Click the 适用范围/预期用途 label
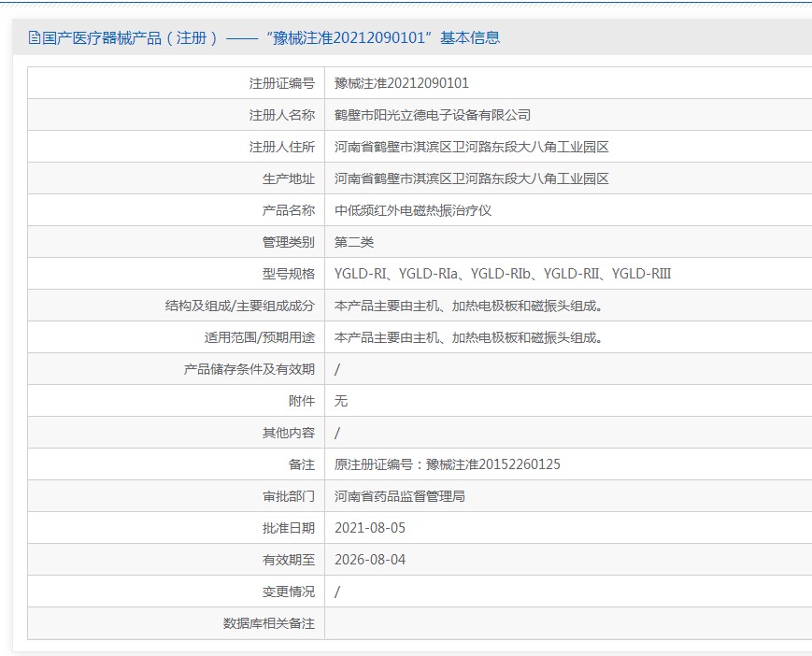 click(260, 337)
